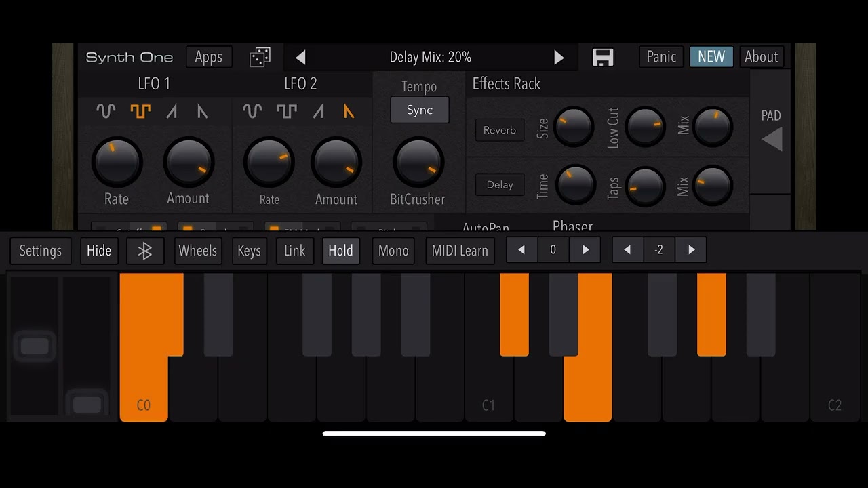Decrease the first stepper showing 0
The height and width of the screenshot is (488, 868).
click(x=521, y=250)
